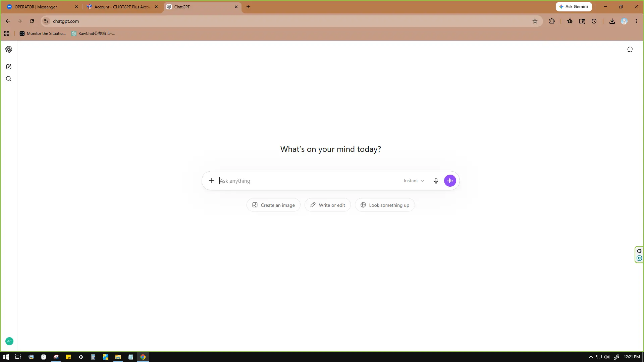The height and width of the screenshot is (362, 644).
Task: Open search chats magnifier icon
Action: (9, 79)
